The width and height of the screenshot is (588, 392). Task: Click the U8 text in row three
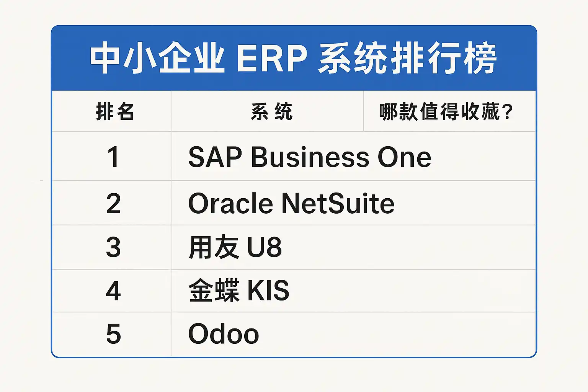[264, 247]
